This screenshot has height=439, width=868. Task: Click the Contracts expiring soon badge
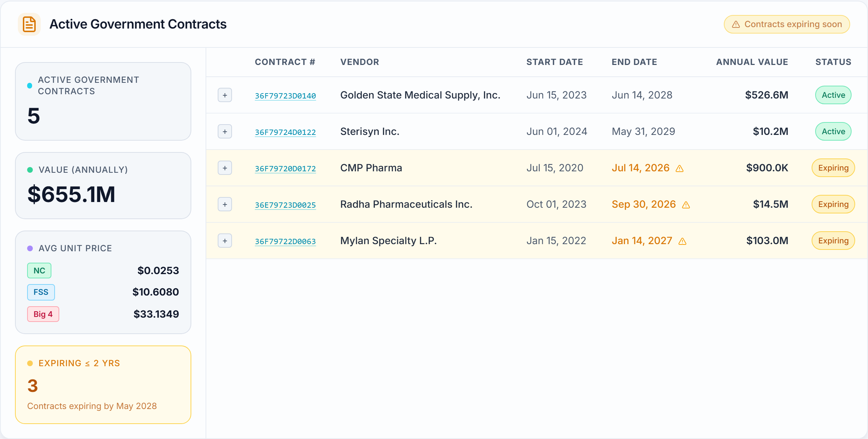point(787,24)
